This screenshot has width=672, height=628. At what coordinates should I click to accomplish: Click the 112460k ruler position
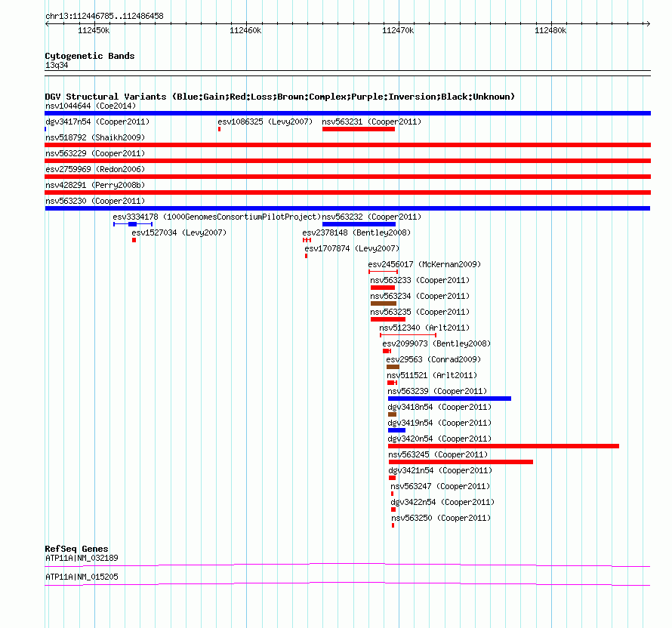point(245,30)
